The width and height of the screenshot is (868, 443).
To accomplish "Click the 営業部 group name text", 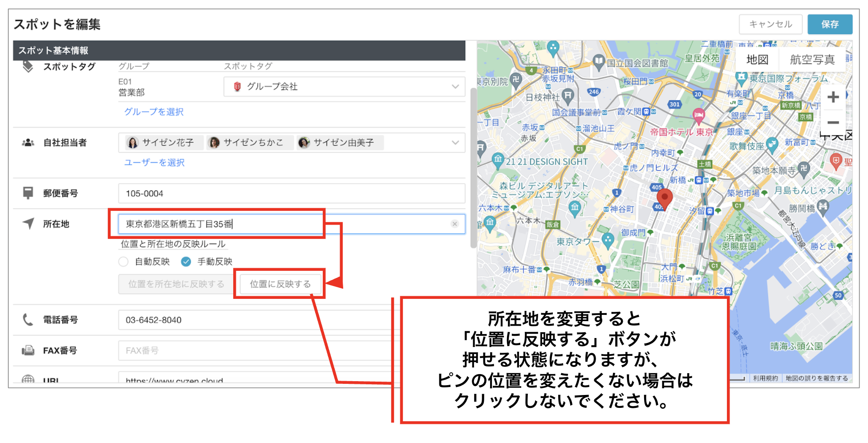I will (131, 93).
